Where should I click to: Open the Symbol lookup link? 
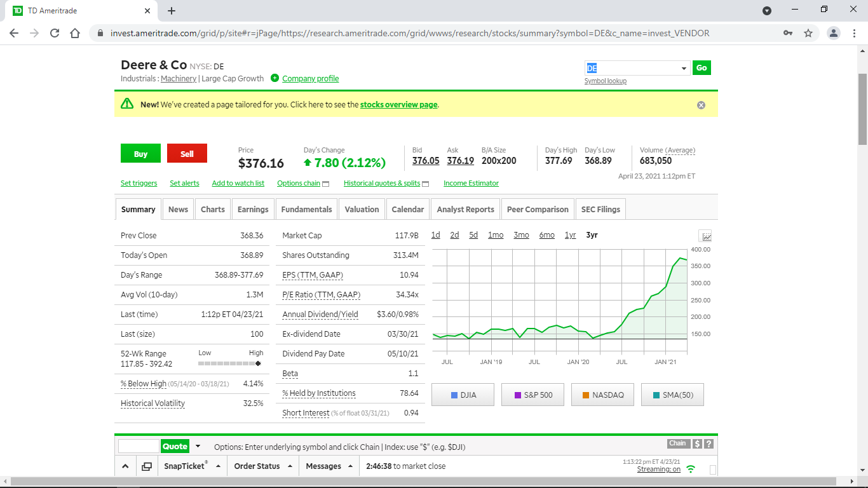[x=606, y=81]
